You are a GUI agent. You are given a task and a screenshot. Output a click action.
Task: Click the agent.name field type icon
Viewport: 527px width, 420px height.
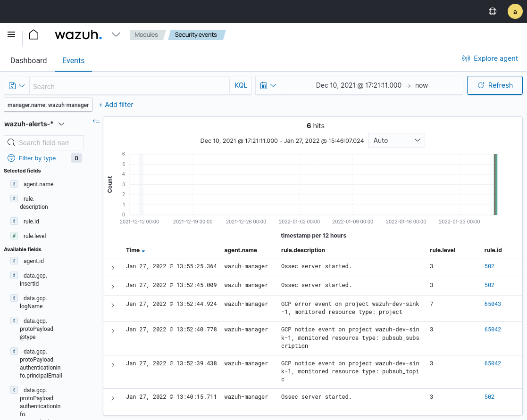pos(14,184)
